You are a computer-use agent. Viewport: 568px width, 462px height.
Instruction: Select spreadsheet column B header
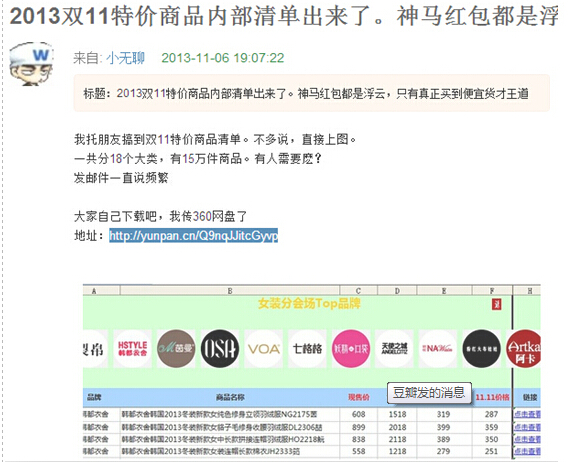230,291
